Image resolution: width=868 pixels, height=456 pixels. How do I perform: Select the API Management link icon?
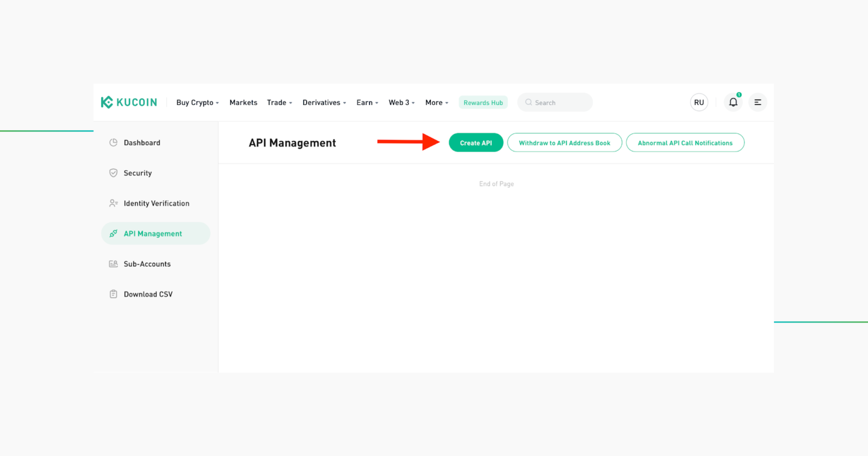[113, 233]
